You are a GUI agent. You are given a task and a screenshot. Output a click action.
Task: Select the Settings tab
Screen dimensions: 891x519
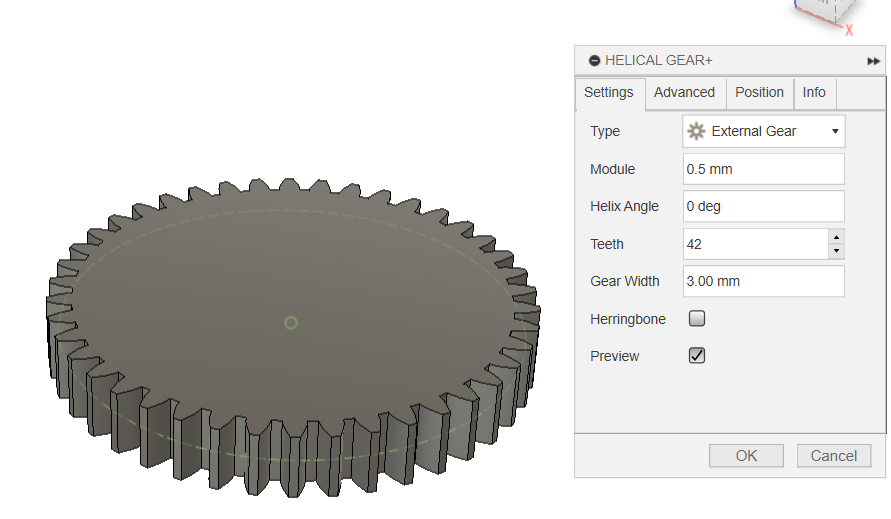click(609, 92)
